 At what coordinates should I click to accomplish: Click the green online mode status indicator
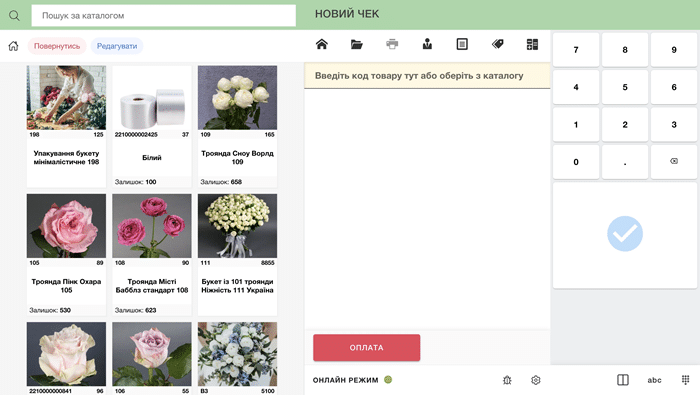click(388, 380)
